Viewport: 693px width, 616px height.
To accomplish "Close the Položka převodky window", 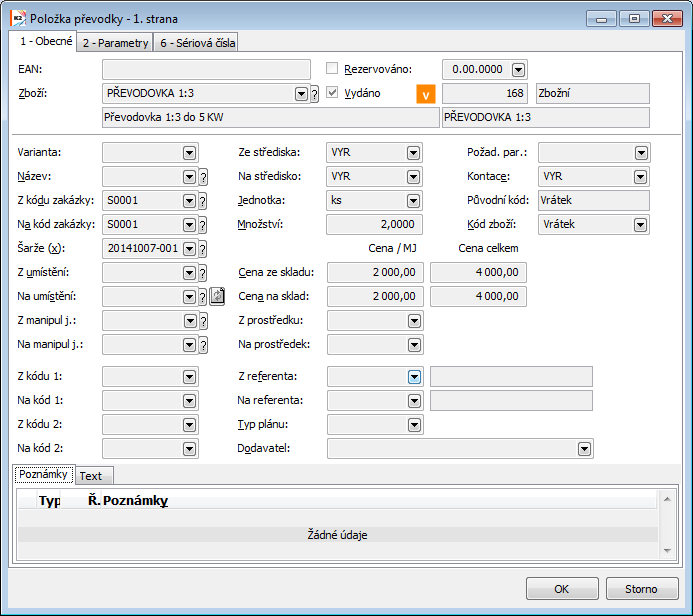I will (x=667, y=19).
